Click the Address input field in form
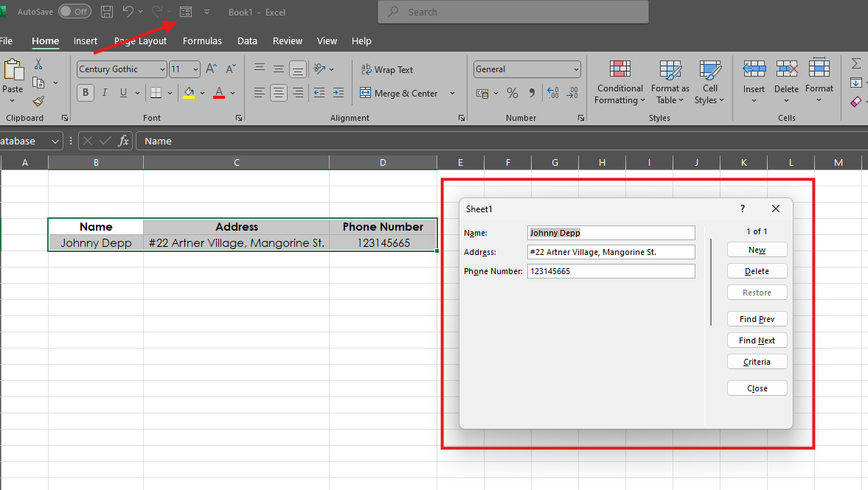Viewport: 868px width, 490px height. [611, 252]
